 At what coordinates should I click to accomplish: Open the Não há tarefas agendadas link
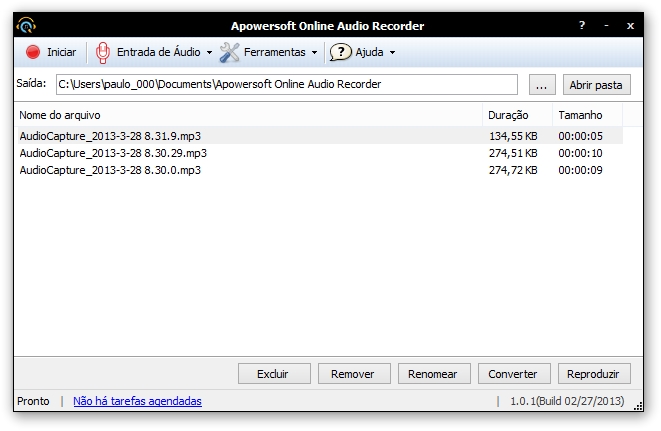(137, 401)
